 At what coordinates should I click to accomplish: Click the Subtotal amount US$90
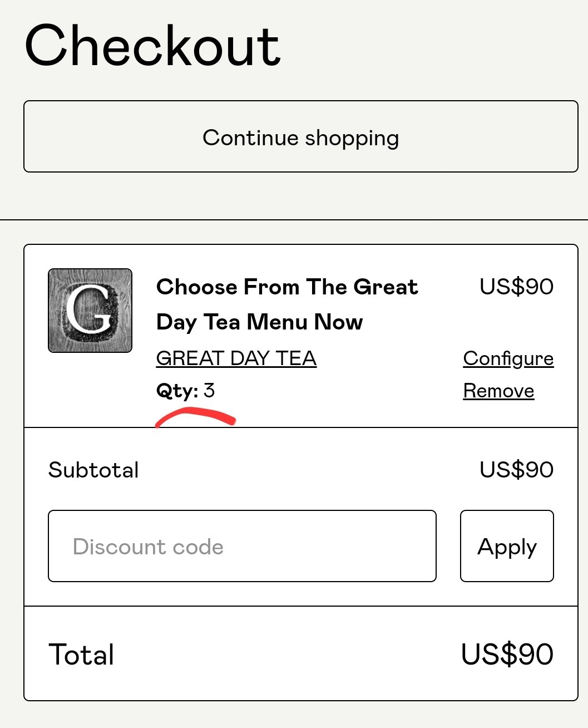(x=516, y=470)
